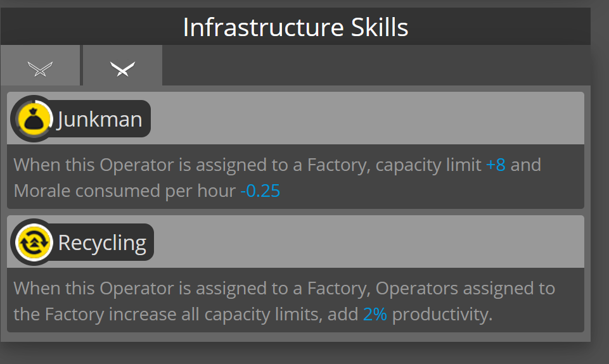Click the solid white chevron icon in second tab
This screenshot has height=364, width=609.
pos(122,68)
